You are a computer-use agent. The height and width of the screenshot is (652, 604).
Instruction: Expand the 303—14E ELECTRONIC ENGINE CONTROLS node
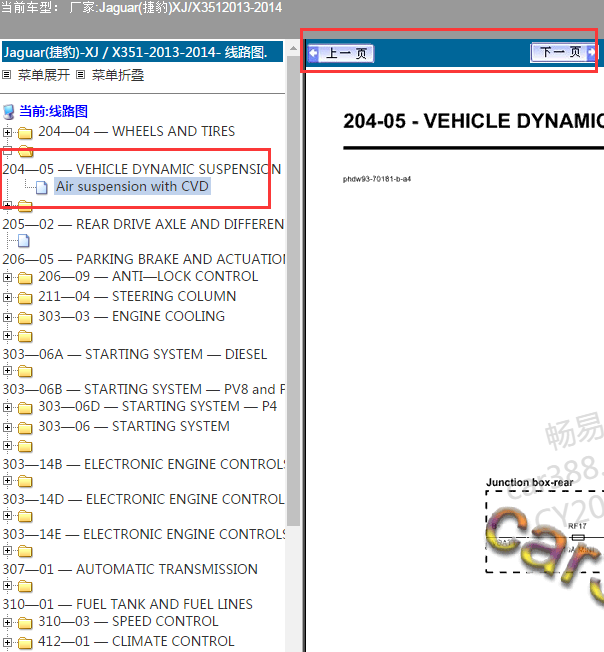[7, 516]
